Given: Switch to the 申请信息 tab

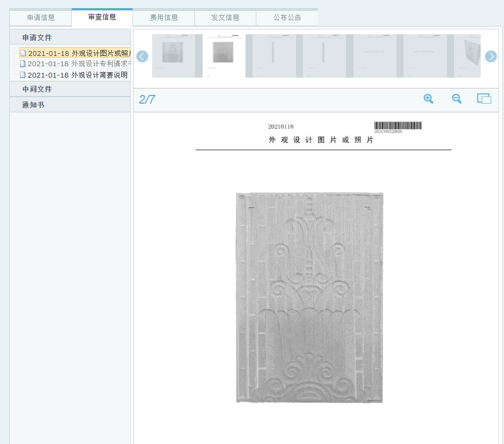Looking at the screenshot, I should [x=41, y=17].
